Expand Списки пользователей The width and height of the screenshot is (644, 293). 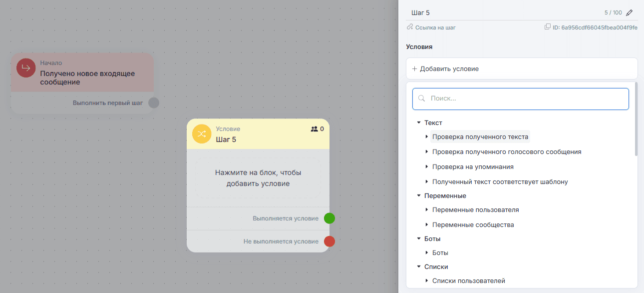427,280
